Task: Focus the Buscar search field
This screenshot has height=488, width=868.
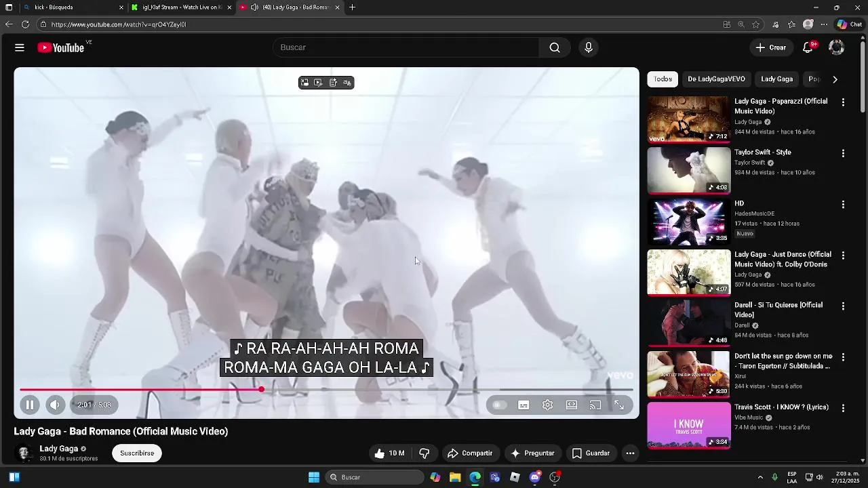Action: pos(406,47)
